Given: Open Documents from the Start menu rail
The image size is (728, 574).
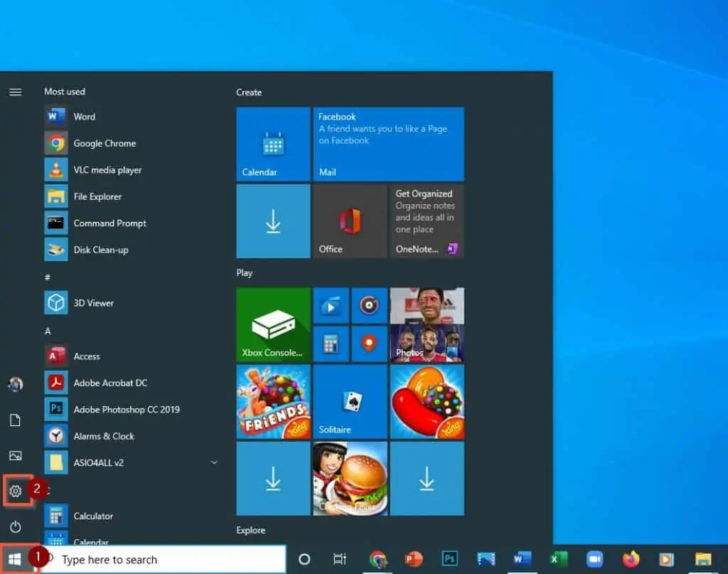Looking at the screenshot, I should pyautogui.click(x=16, y=420).
